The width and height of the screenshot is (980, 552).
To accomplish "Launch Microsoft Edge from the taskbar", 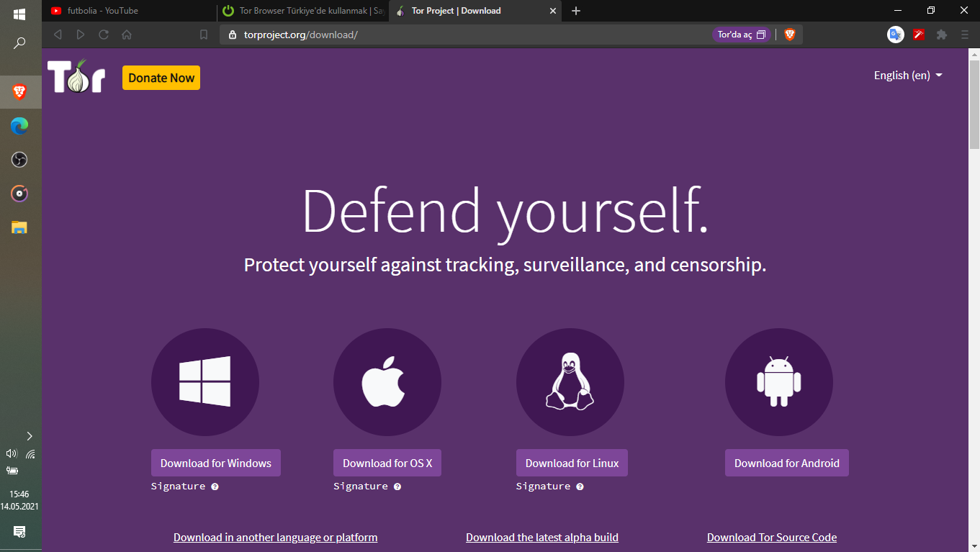I will [19, 126].
